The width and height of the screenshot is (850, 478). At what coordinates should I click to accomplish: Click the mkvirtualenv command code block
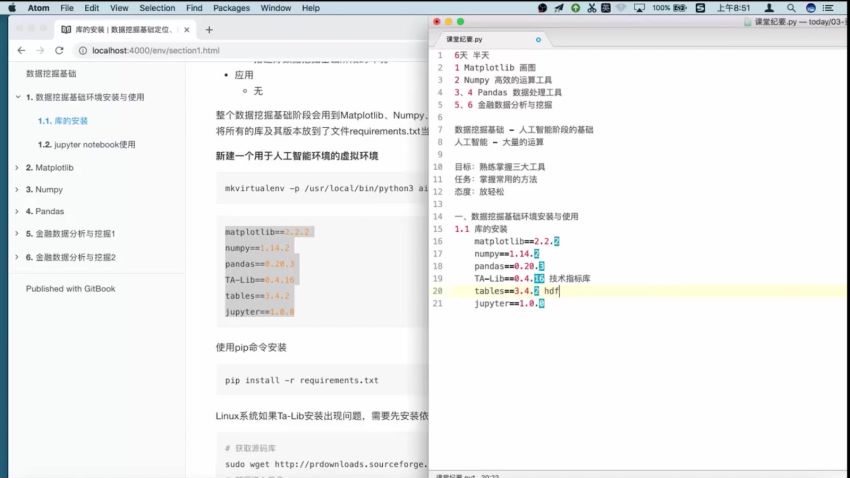[x=322, y=189]
